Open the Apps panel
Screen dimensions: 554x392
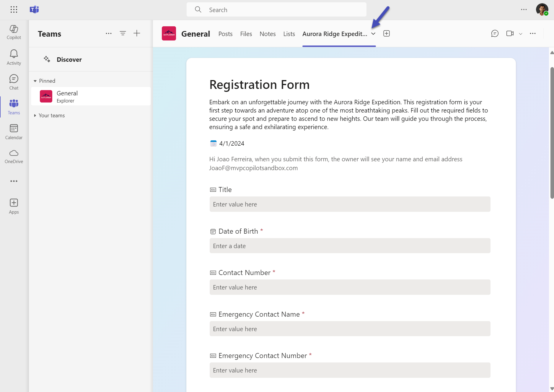click(14, 206)
